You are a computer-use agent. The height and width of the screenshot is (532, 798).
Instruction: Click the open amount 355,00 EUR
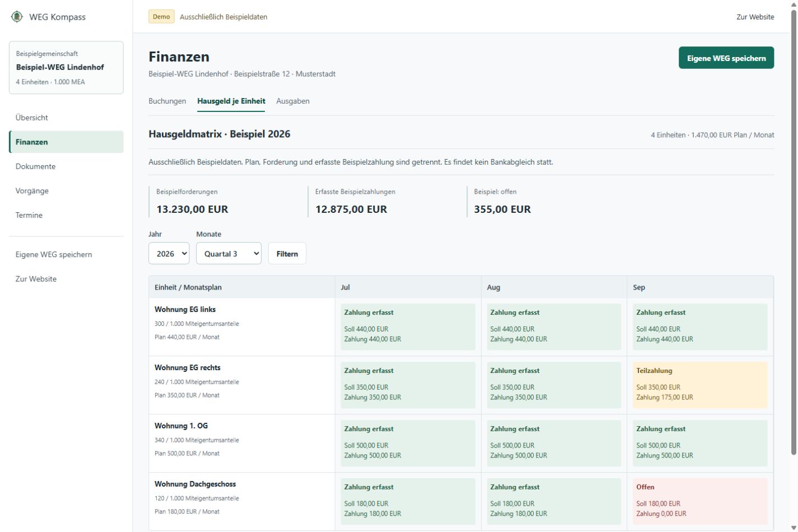pos(502,209)
